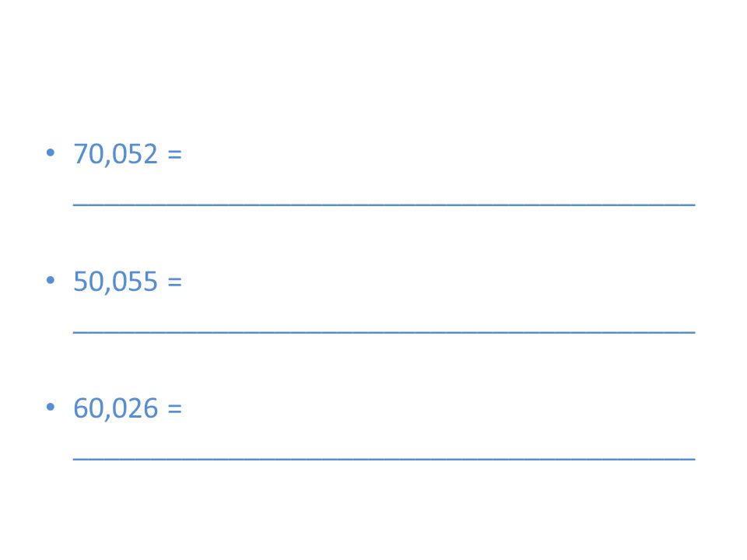Screen dimensions: 747x560
Task: Place cursor on the final 6 of 60,026
Action: click(x=150, y=408)
